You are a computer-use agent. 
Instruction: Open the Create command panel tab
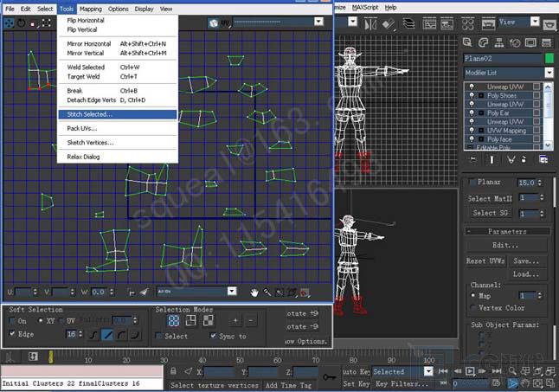tap(467, 42)
